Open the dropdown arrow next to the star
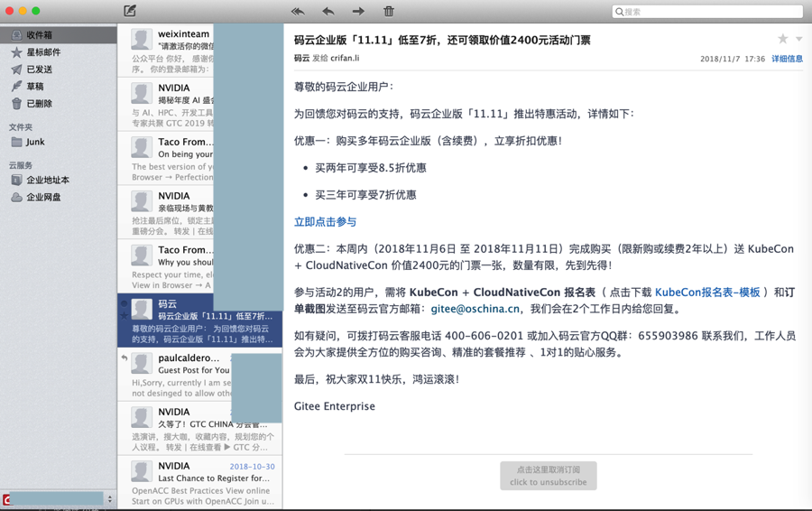 pyautogui.click(x=799, y=39)
